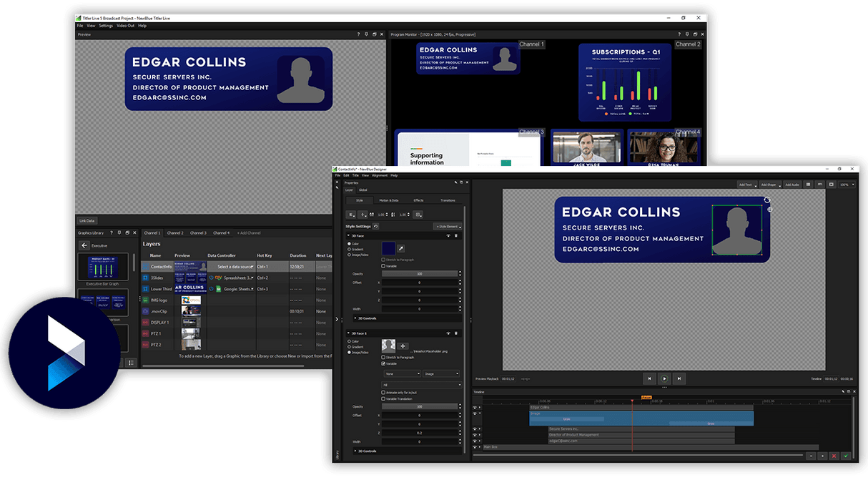Click the image browse button beside placeholder thumbnail
The image size is (868, 485).
click(x=403, y=346)
